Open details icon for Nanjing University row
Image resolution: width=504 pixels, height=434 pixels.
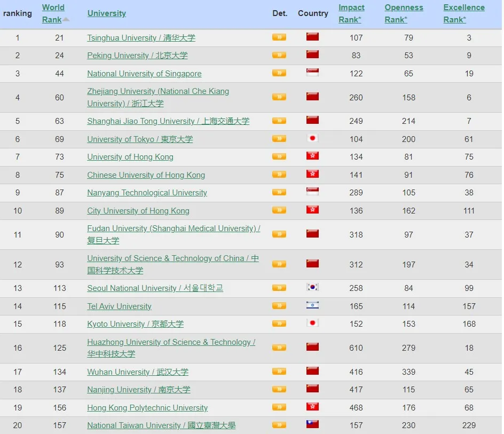279,389
